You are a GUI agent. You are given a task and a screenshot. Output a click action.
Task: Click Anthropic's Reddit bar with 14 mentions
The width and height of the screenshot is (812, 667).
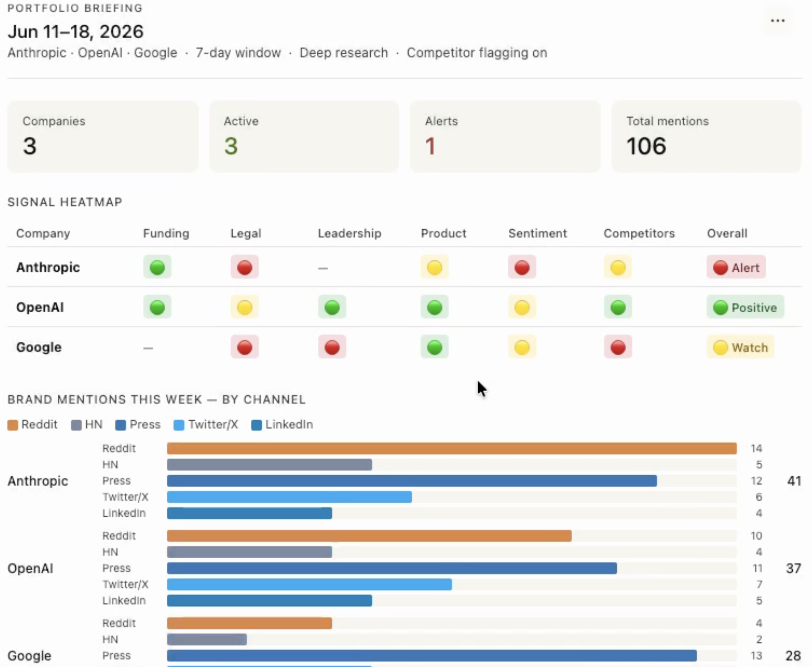(452, 449)
